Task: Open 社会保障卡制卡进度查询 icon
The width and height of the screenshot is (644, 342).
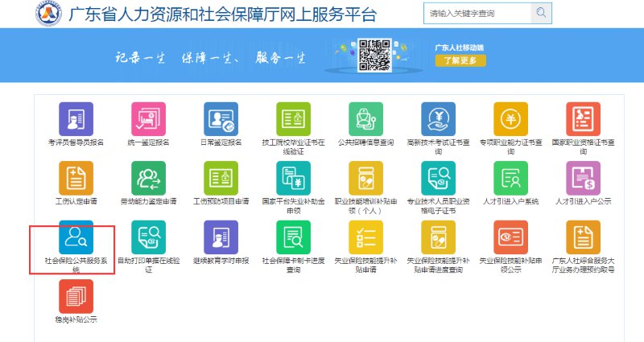Action: (x=293, y=237)
